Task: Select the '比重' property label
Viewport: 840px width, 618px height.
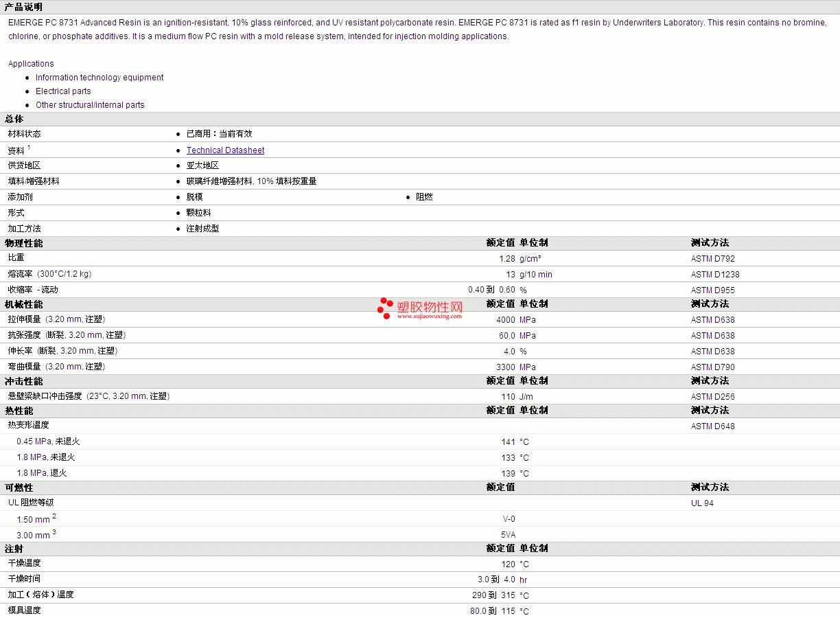Action: click(x=16, y=258)
